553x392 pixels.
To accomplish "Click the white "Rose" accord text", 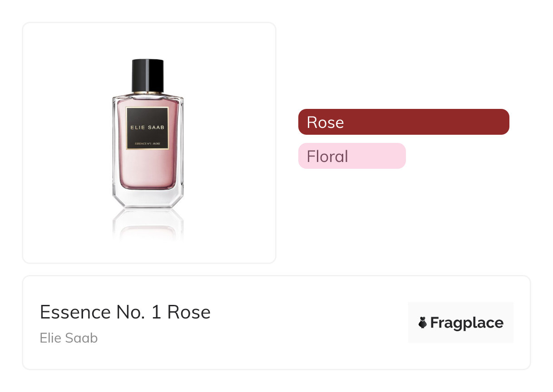I will 325,122.
